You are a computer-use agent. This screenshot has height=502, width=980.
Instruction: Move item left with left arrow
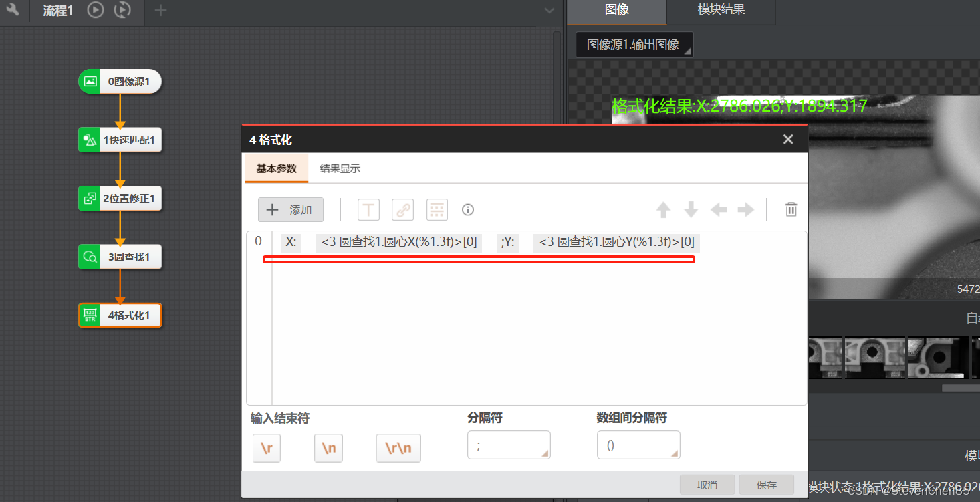point(719,210)
